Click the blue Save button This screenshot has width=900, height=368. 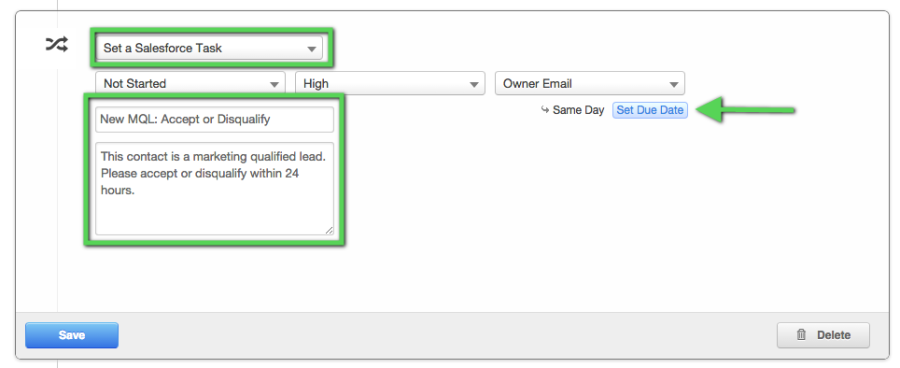pyautogui.click(x=72, y=335)
